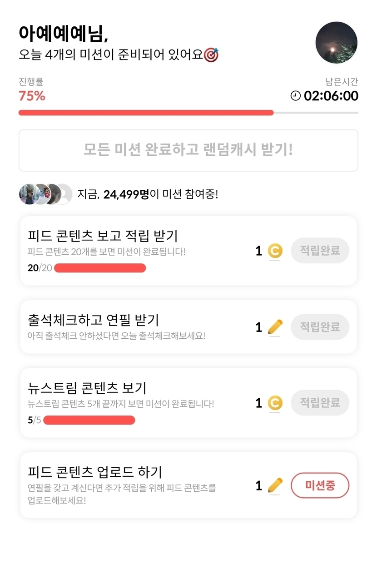Viewport: 377px width, 588px height.
Task: Click the participant avatars group icon
Action: pyautogui.click(x=45, y=194)
